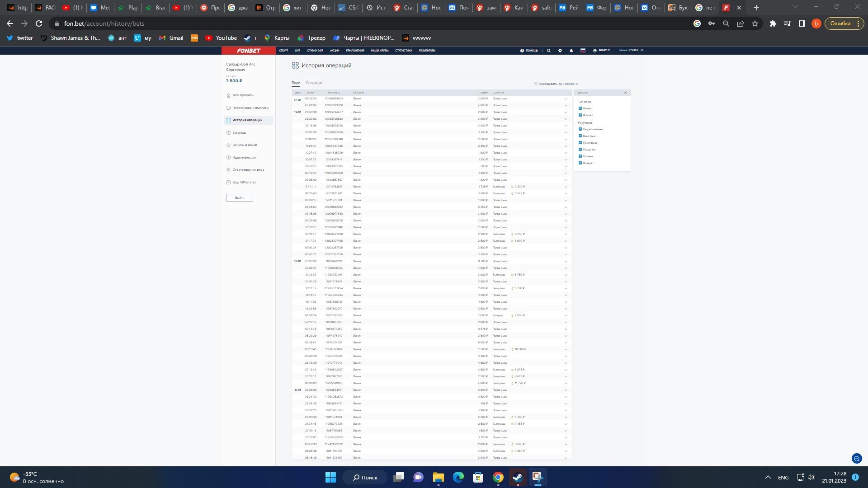Switch to the Операции tab

click(314, 83)
